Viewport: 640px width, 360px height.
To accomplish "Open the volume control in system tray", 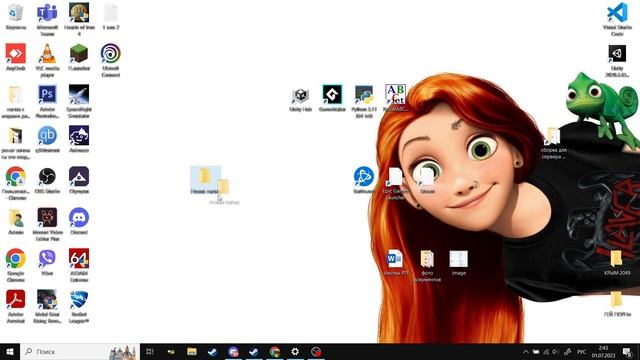I will 556,351.
